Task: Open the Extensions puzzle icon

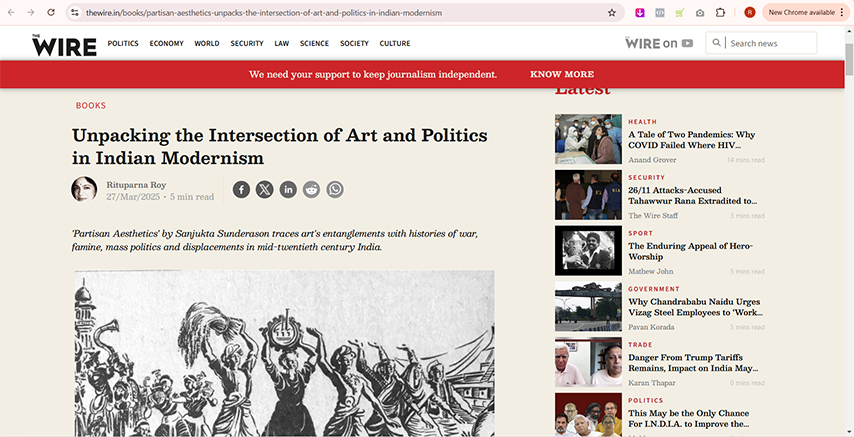Action: [720, 13]
